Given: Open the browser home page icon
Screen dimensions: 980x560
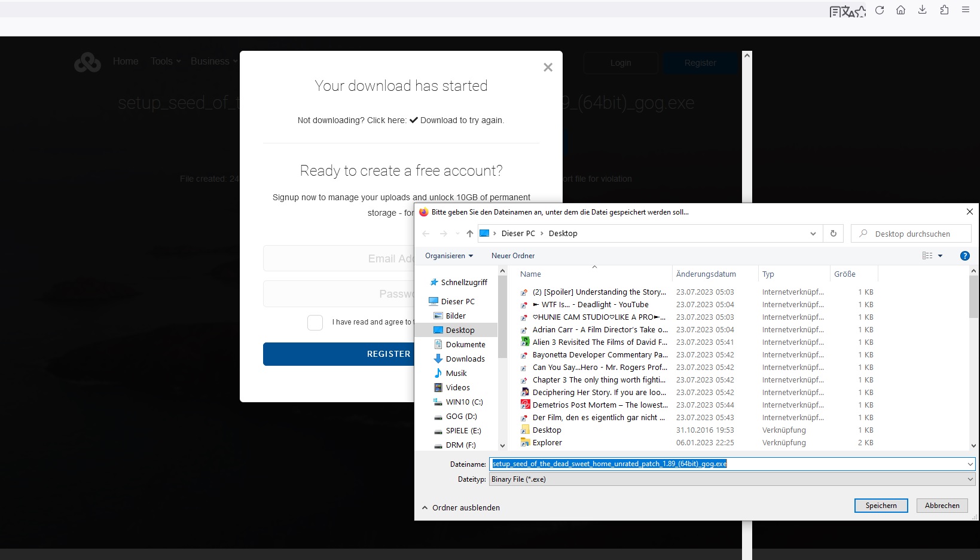Looking at the screenshot, I should 901,10.
